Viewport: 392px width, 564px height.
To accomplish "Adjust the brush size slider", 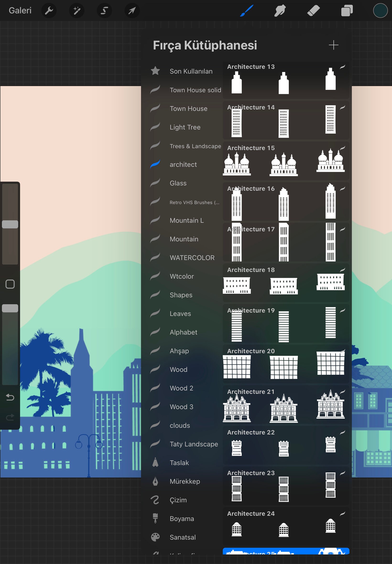I will [x=10, y=224].
